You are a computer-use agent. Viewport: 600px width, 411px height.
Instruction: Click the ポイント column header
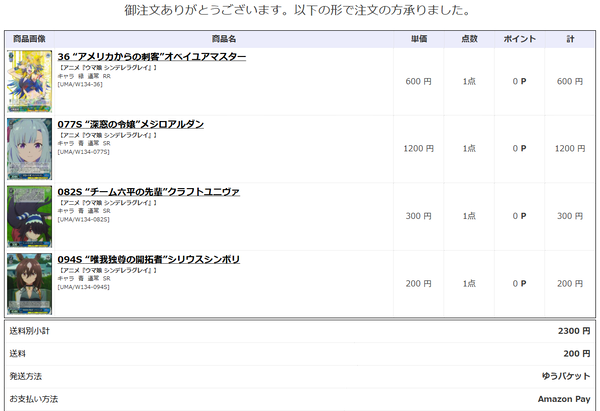click(519, 39)
